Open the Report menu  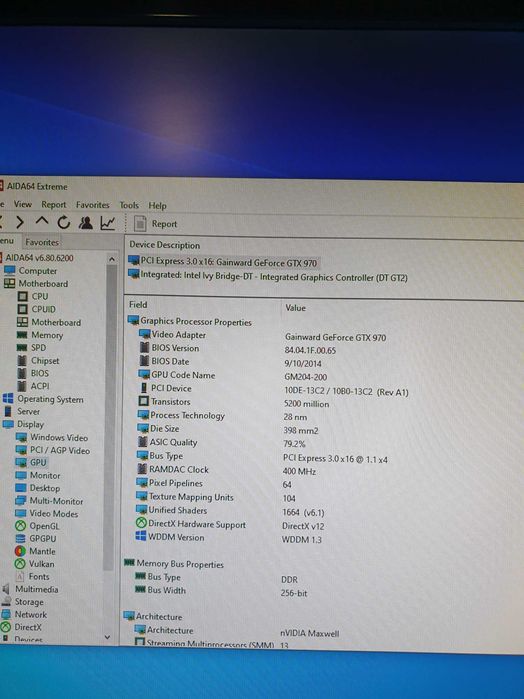54,205
